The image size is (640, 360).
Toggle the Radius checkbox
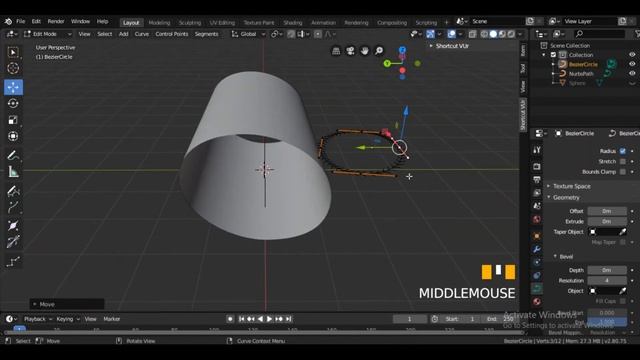click(x=622, y=151)
